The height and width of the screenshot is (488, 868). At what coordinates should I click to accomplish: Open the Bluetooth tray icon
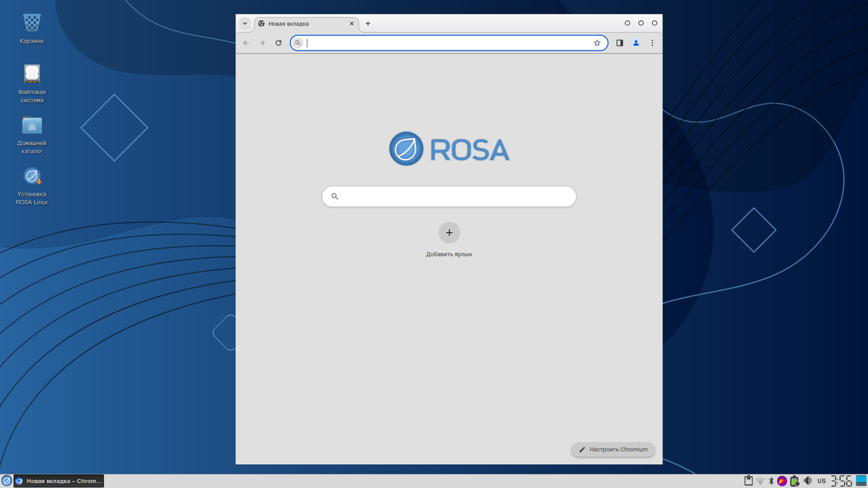[x=771, y=481]
